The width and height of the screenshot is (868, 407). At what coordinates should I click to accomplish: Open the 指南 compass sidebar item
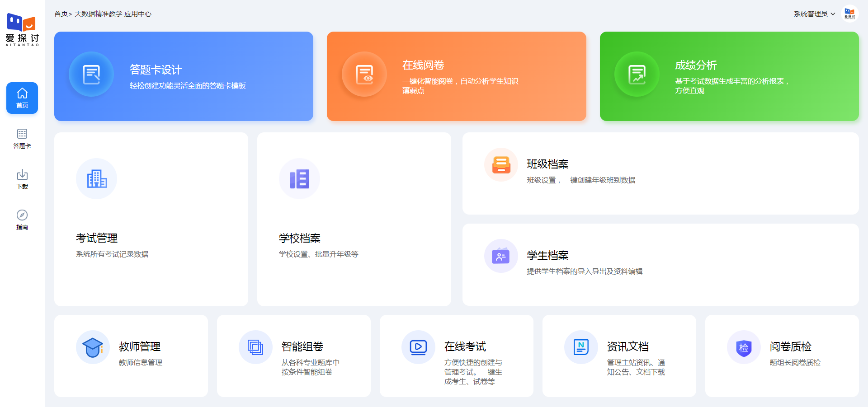[x=22, y=220]
